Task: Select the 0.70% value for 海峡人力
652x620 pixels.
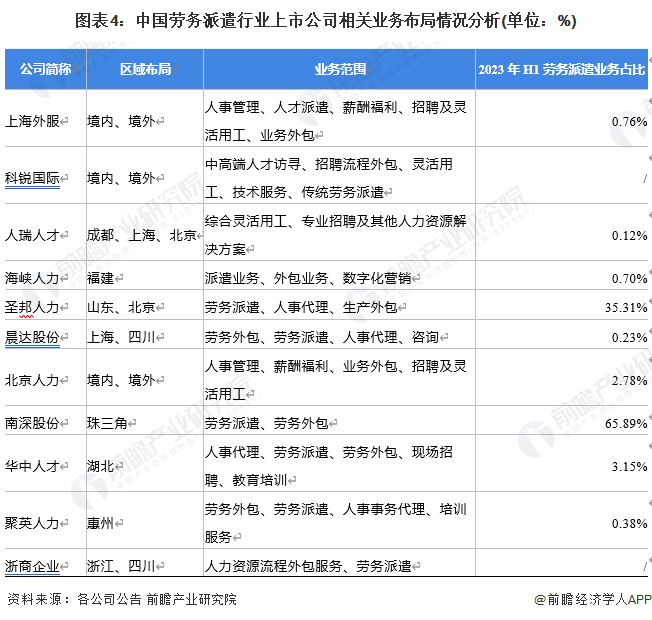Action: (629, 279)
